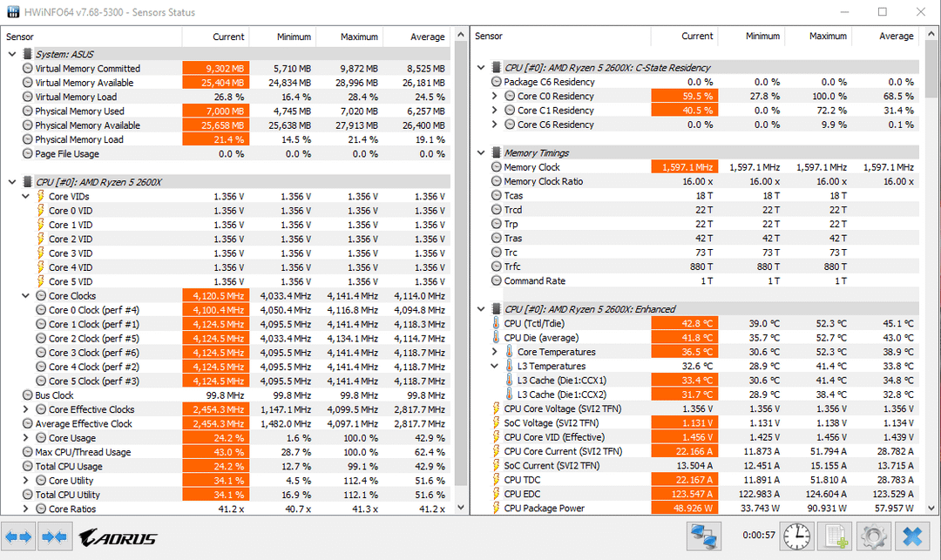
Task: Click the 1,597.1 MHz current memory clock
Action: [x=685, y=167]
